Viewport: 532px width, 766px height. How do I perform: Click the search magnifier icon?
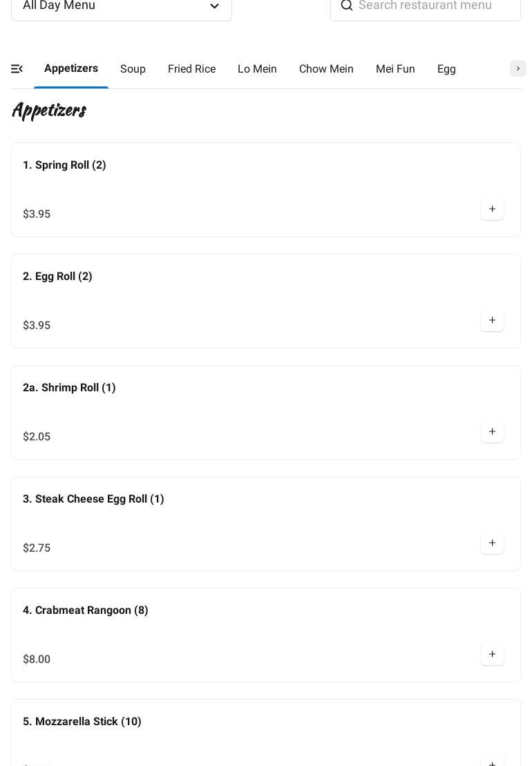pyautogui.click(x=347, y=6)
